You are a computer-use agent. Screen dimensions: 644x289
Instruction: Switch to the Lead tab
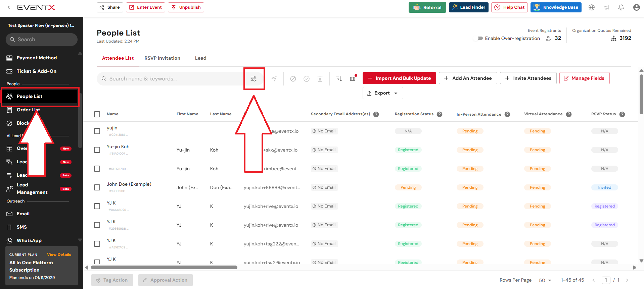pyautogui.click(x=201, y=58)
